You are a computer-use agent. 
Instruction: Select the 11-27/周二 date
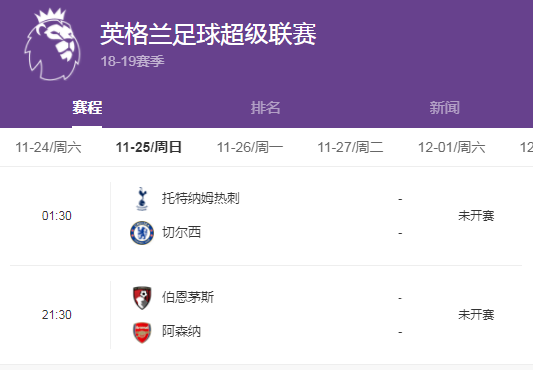pos(350,147)
